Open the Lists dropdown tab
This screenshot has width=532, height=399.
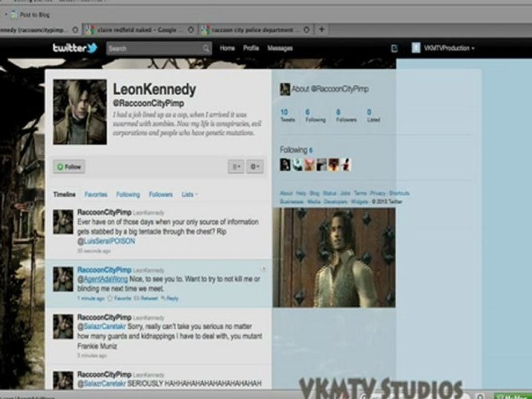click(x=190, y=195)
